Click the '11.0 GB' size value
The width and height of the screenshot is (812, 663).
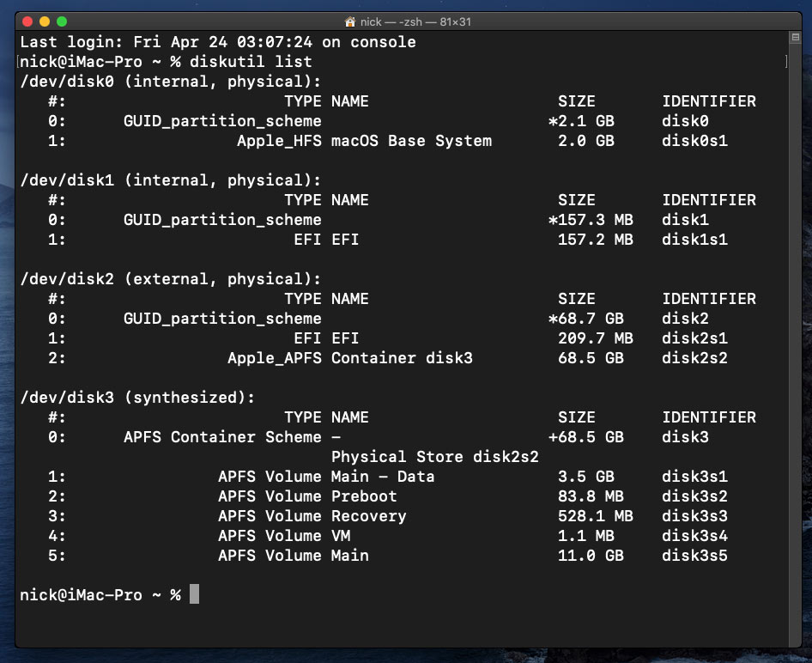click(591, 556)
